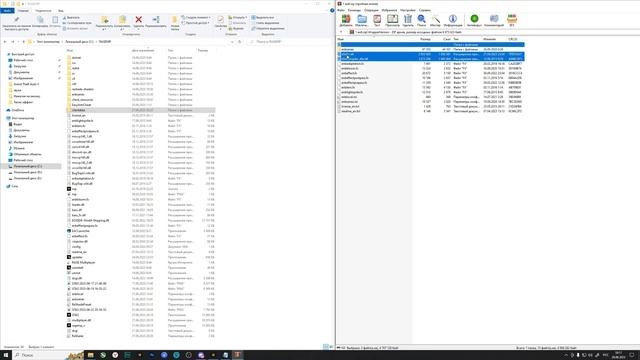Open Explorer's Share (Поделиться) ribbon tab
Viewport: 640px width, 360px height.
click(x=43, y=11)
